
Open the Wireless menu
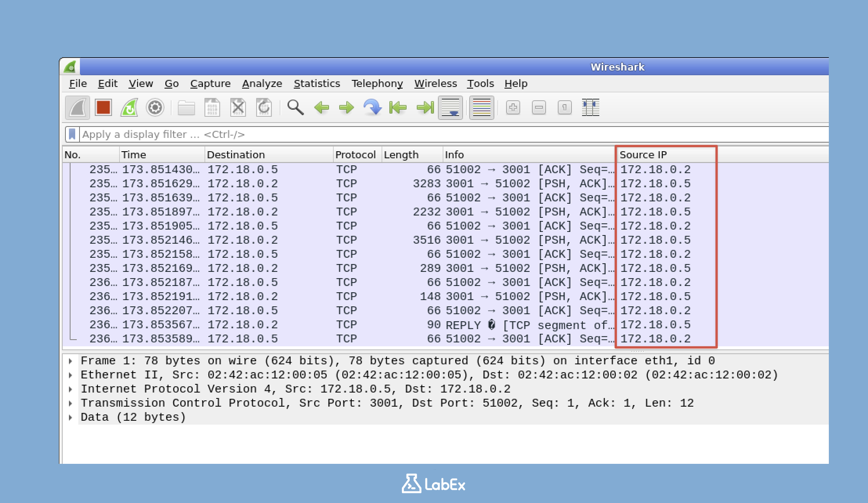tap(436, 83)
